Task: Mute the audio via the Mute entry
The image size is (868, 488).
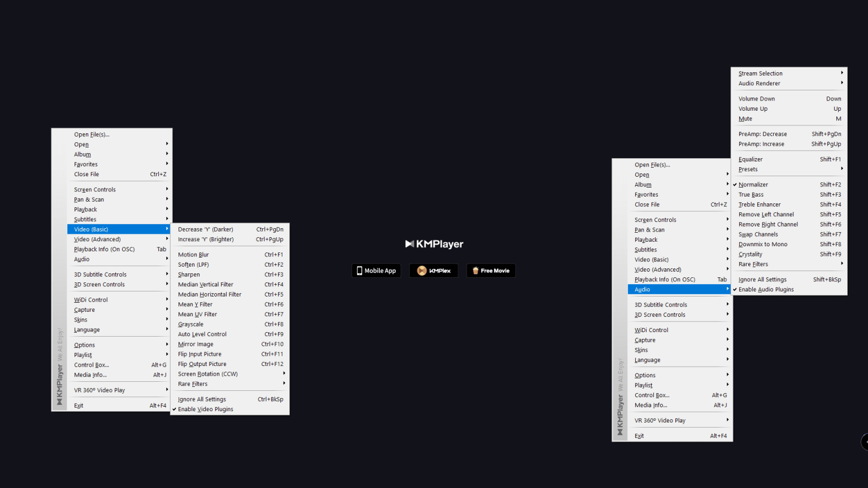Action: [745, 119]
